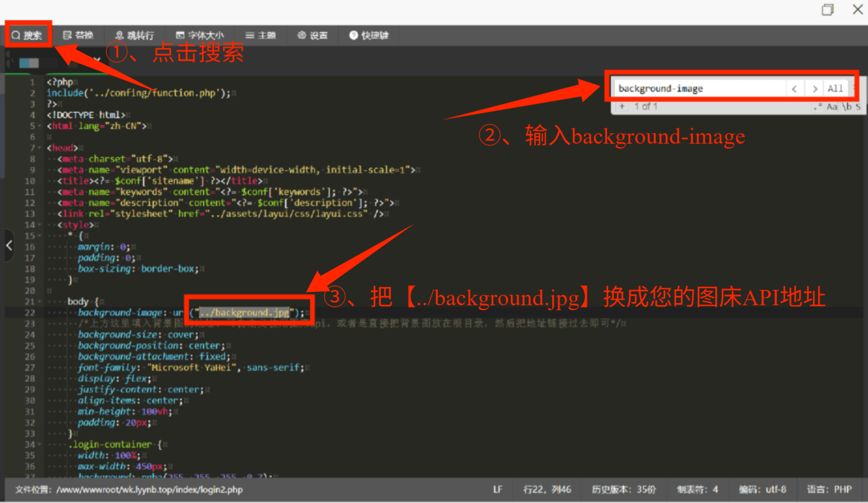This screenshot has width=868, height=503.
Task: Go to previous search match arrow
Action: [794, 89]
